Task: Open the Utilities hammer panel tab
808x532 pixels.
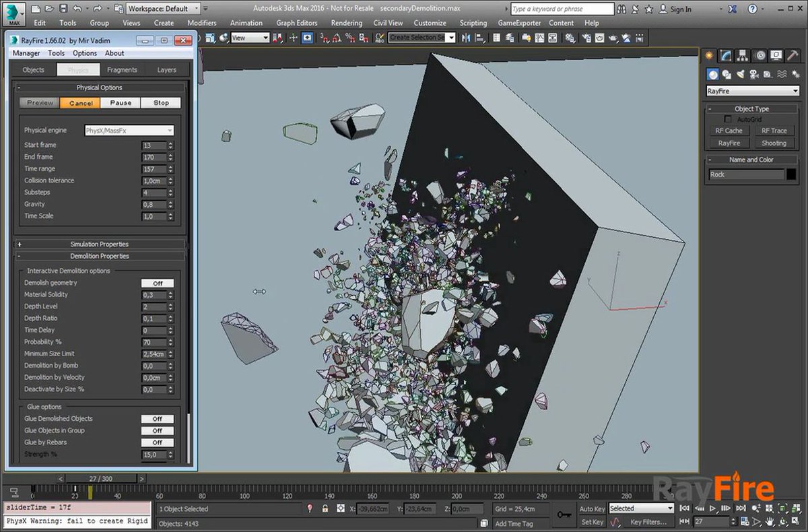Action: pyautogui.click(x=793, y=55)
